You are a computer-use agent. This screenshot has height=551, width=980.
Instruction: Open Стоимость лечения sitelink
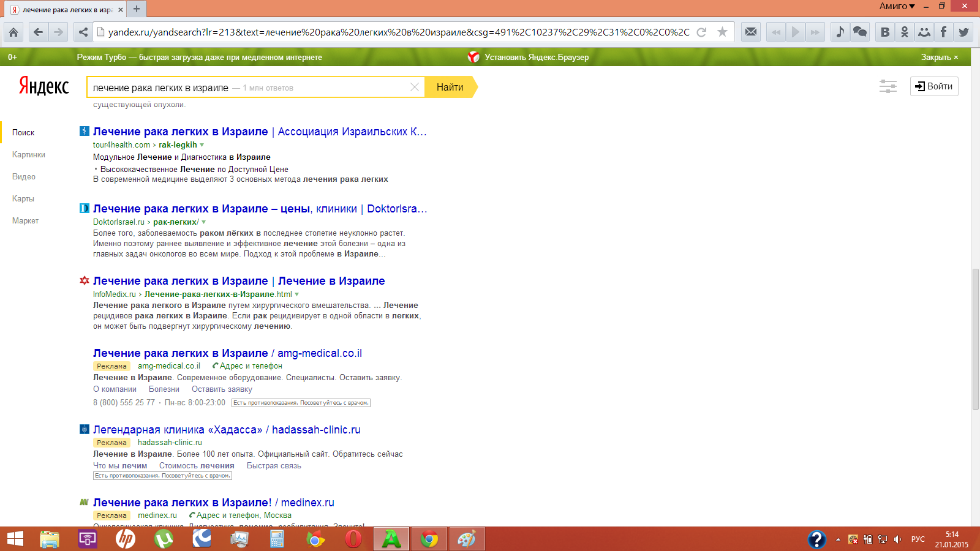coord(197,466)
